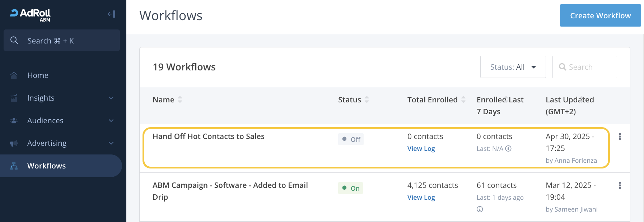Viewport: 644px width, 222px height.
Task: Open View Log for Hand Off Hot Contacts
Action: click(x=421, y=149)
